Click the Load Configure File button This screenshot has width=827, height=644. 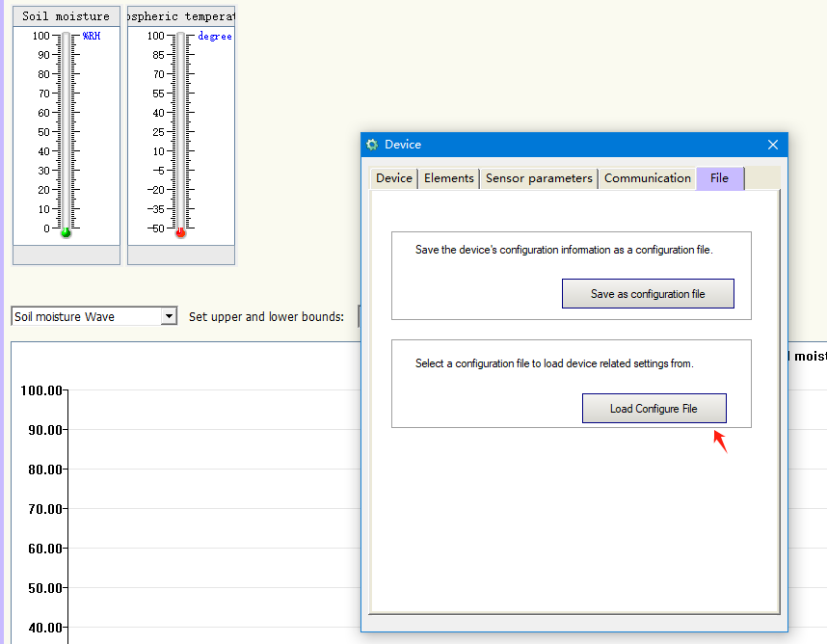tap(654, 408)
